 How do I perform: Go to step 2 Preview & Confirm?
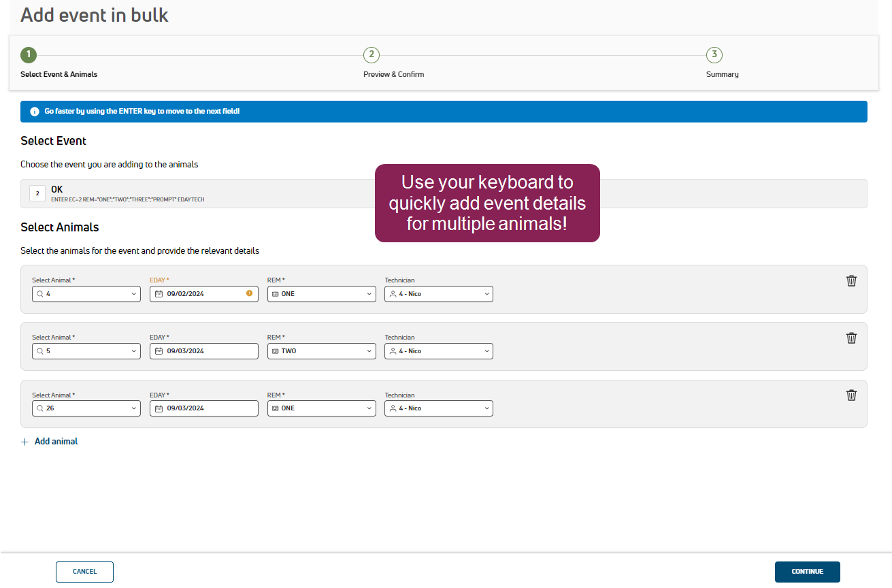(371, 55)
